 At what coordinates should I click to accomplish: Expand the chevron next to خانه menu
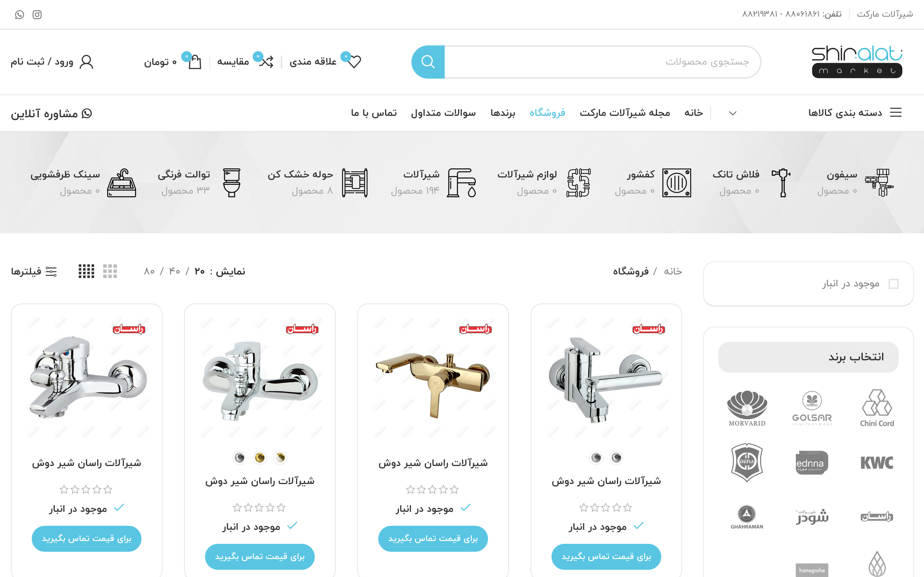click(732, 113)
